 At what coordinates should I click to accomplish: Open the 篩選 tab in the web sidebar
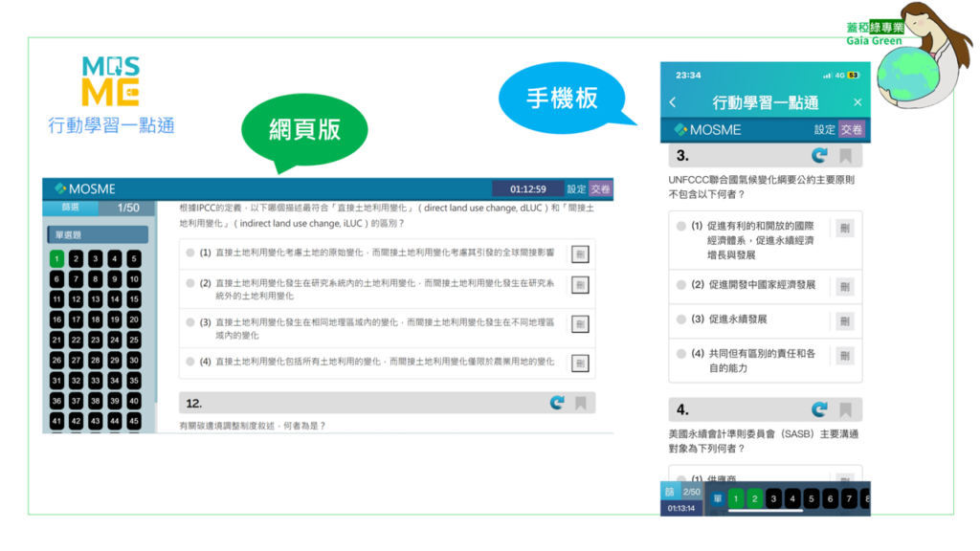[71, 208]
